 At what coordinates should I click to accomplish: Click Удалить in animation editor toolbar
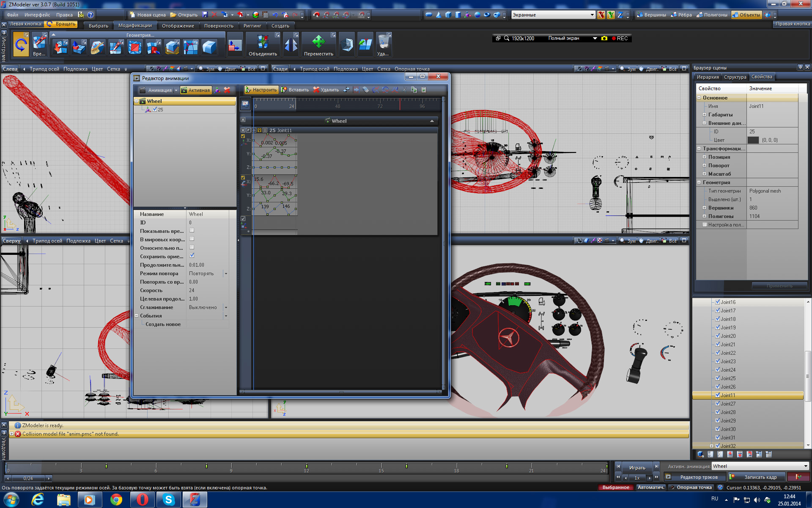point(326,90)
